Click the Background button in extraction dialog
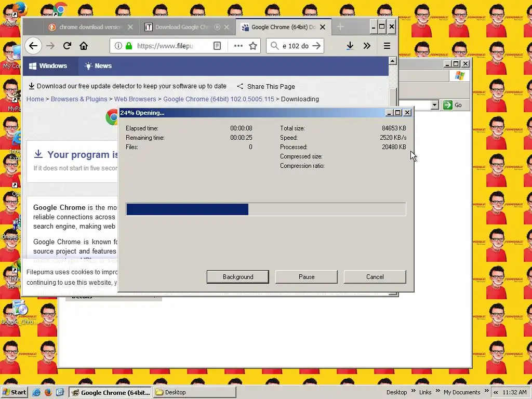The width and height of the screenshot is (532, 399). pos(238,277)
